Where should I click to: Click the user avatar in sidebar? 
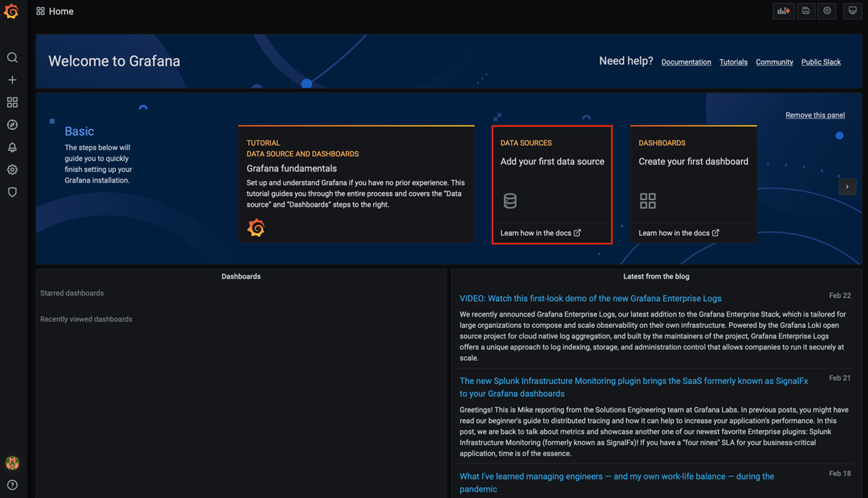point(12,463)
